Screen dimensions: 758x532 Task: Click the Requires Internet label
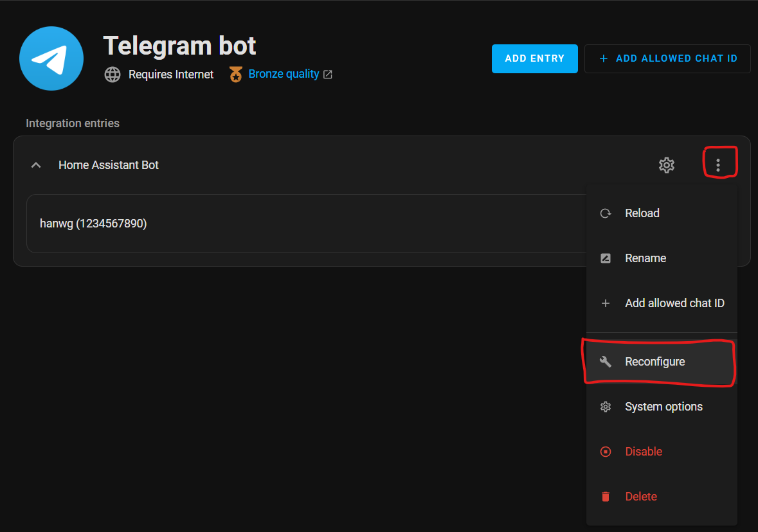tap(170, 75)
